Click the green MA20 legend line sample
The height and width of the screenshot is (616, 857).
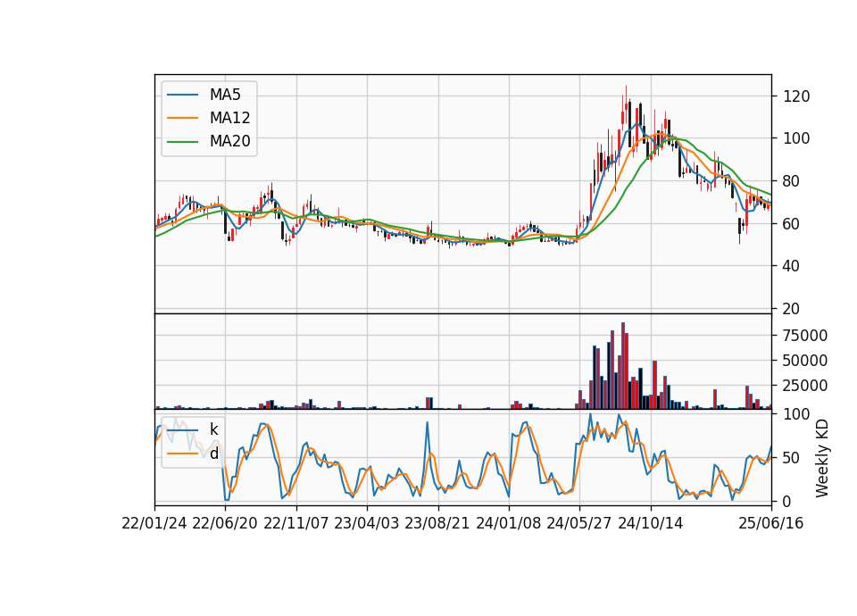click(x=182, y=142)
